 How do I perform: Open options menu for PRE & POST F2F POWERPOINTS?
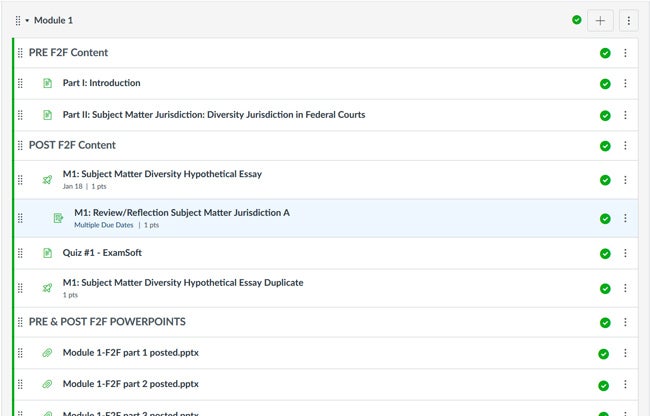click(x=625, y=322)
